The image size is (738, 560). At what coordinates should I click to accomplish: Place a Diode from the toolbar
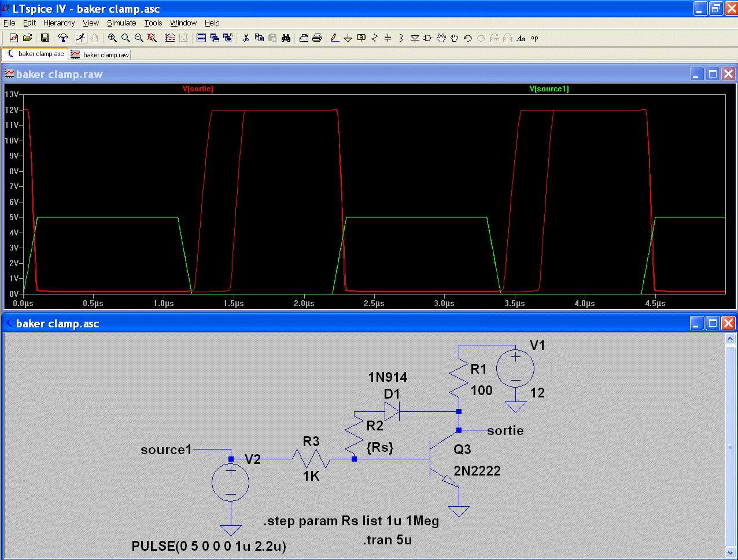click(x=415, y=38)
